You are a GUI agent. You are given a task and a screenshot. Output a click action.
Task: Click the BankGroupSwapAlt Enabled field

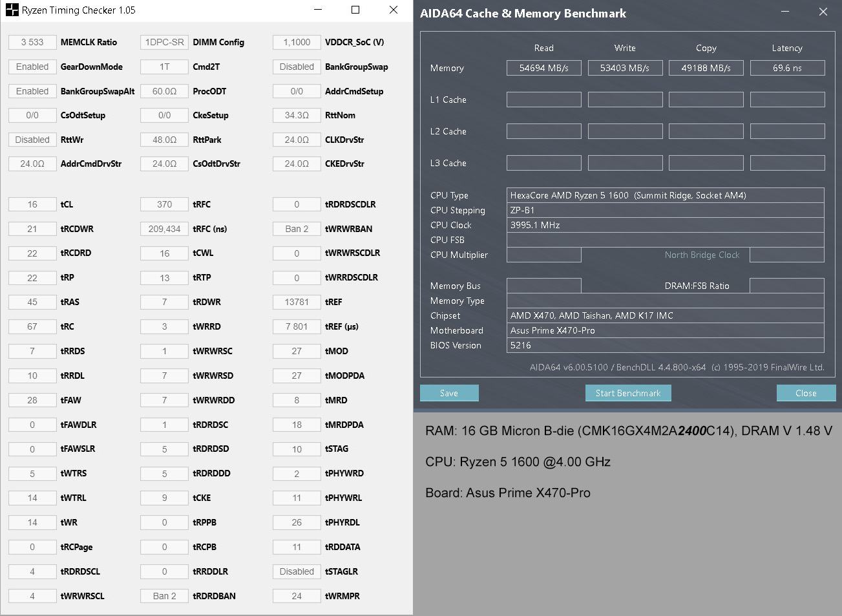tap(32, 91)
